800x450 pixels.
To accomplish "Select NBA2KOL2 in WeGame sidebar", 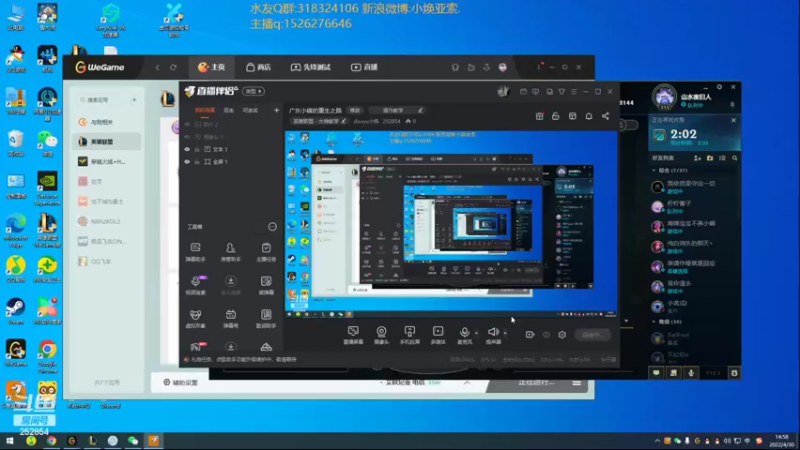I will pos(106,221).
